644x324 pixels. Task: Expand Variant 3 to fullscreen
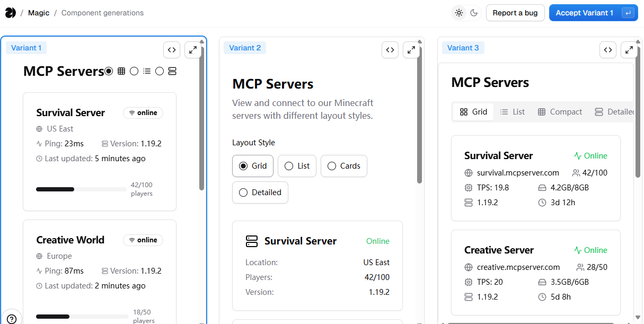click(629, 50)
